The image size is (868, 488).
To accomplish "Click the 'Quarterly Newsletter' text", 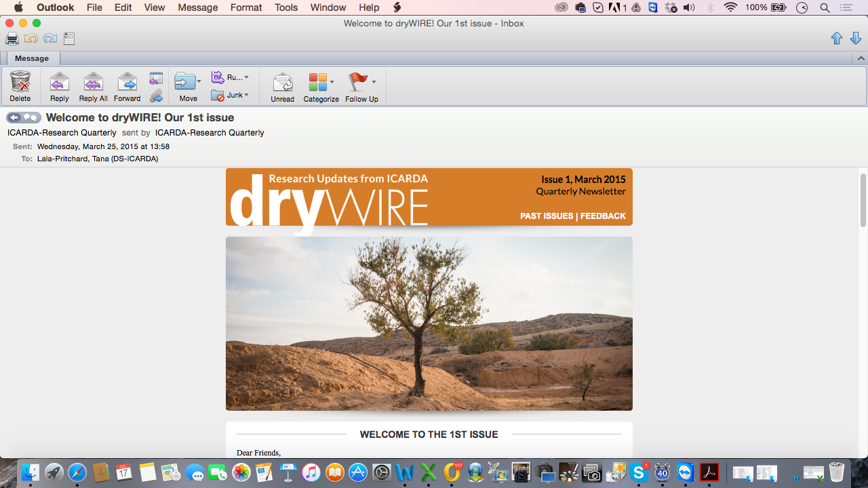I will pos(580,192).
